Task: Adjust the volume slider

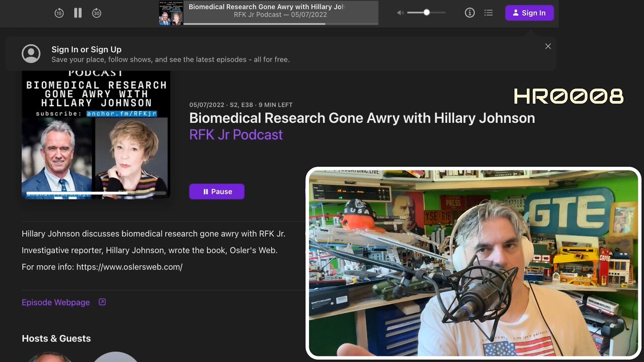Action: click(426, 13)
